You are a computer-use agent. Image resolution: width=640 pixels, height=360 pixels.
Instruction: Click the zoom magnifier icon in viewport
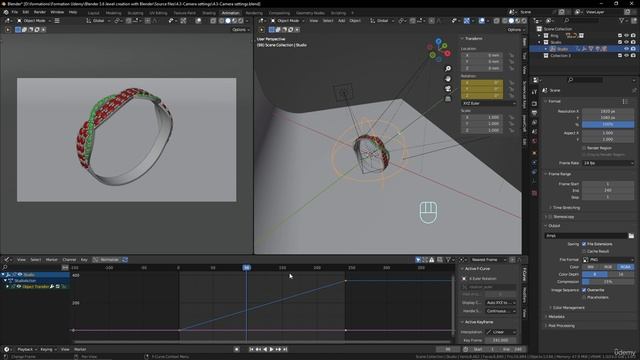pos(448,69)
